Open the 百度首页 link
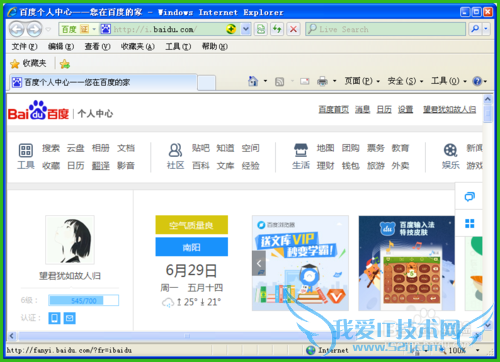 pos(334,110)
